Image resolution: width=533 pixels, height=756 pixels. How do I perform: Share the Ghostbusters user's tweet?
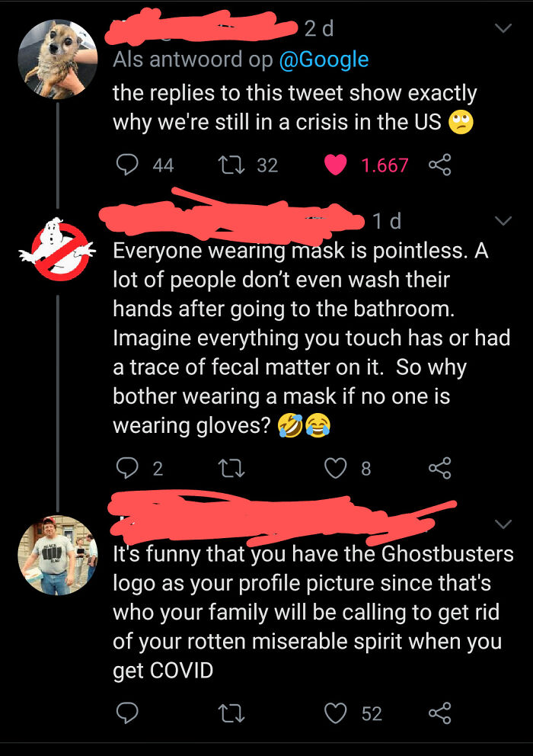pos(439,469)
